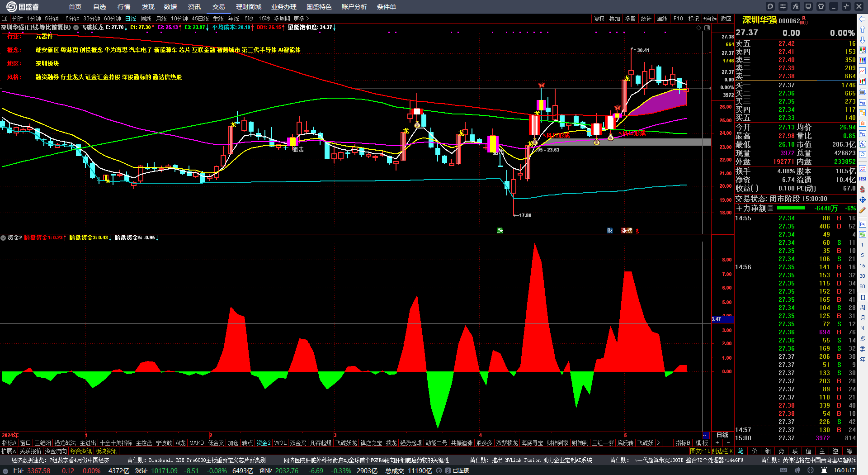Expand the status bar index dropdown circle
The width and height of the screenshot is (868, 475).
pyautogui.click(x=5, y=470)
